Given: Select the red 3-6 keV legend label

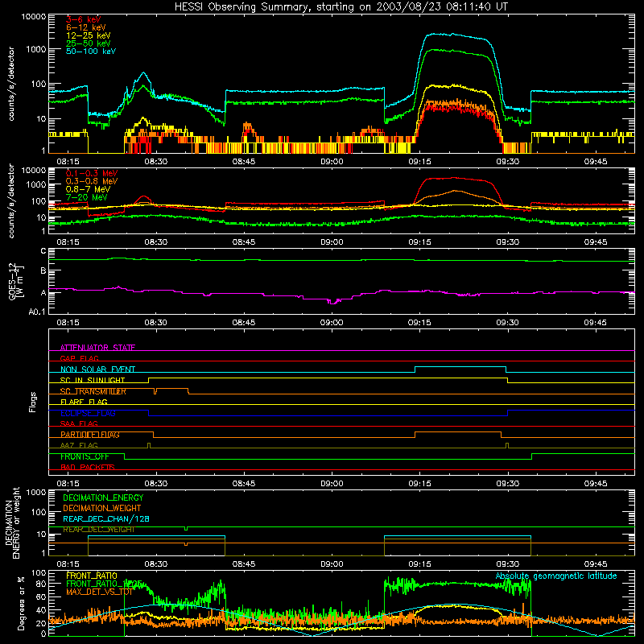Looking at the screenshot, I should click(x=84, y=19).
